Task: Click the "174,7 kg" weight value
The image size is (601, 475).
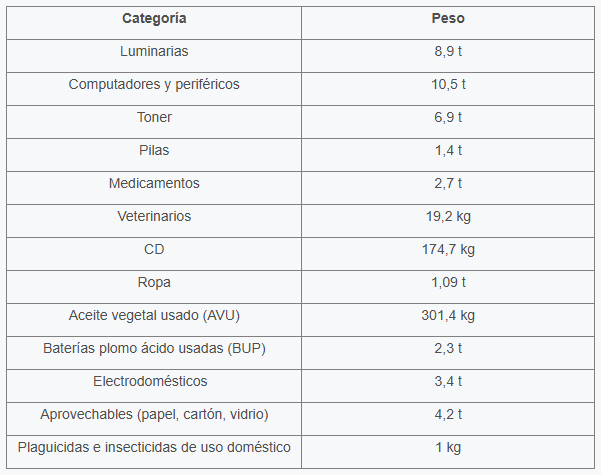Action: coord(448,249)
